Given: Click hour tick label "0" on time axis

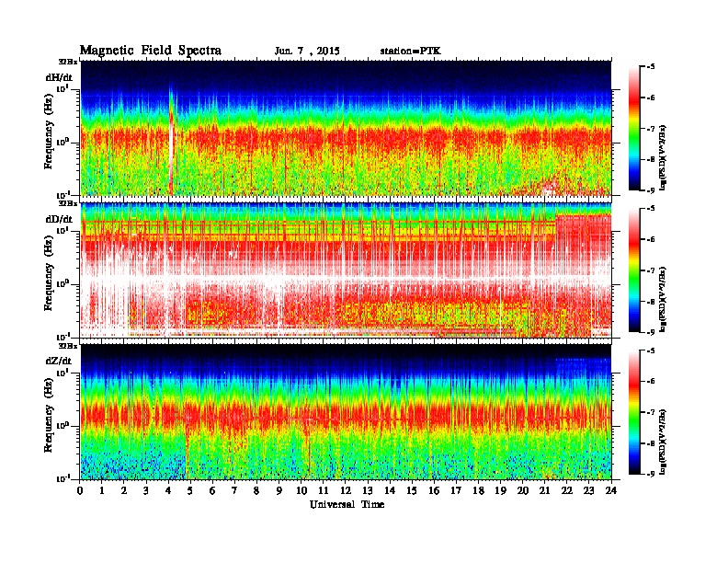Looking at the screenshot, I should click(x=80, y=490).
